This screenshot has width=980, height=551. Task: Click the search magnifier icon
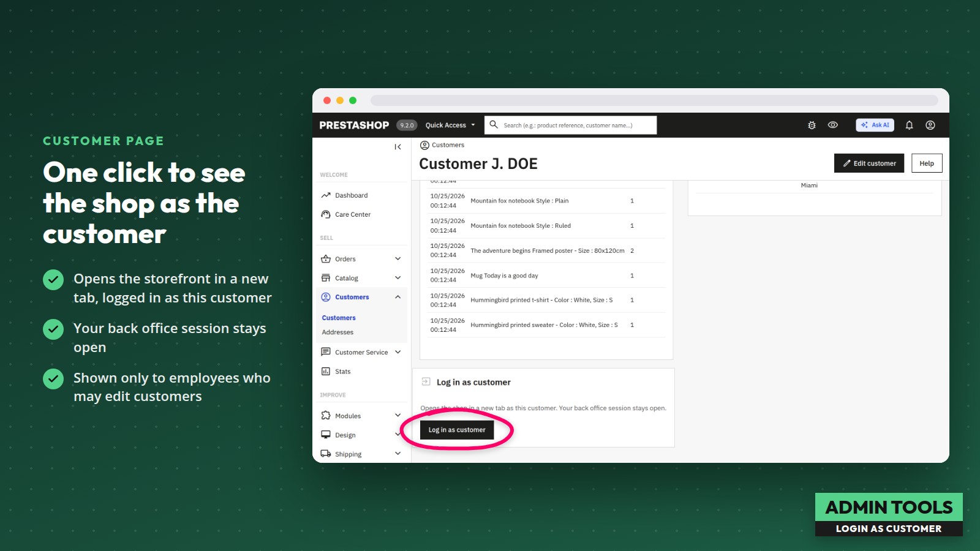click(x=494, y=124)
